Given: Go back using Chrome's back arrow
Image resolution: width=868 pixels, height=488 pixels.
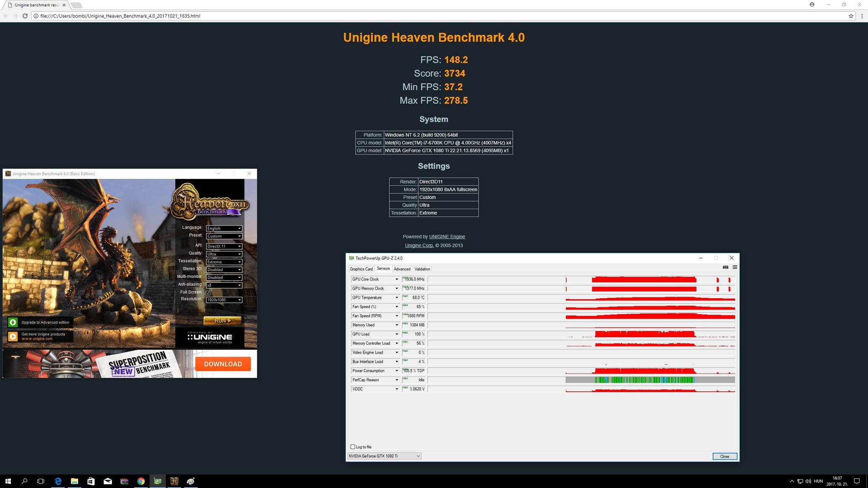Looking at the screenshot, I should coord(6,16).
